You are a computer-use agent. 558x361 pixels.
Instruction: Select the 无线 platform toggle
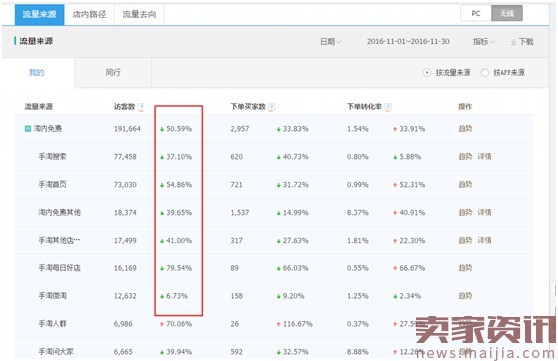[x=507, y=14]
